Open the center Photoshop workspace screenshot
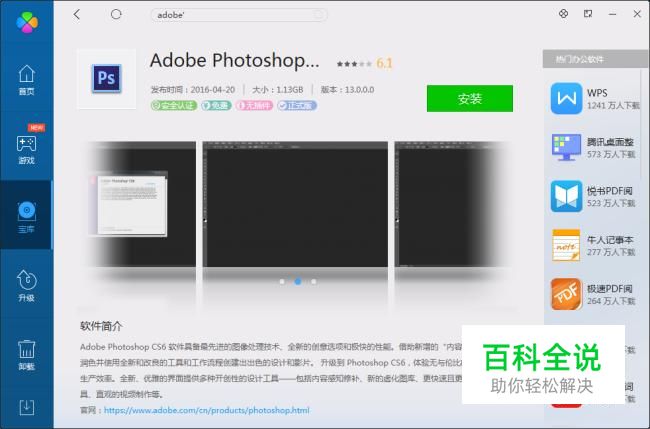This screenshot has height=429, width=650. click(295, 204)
